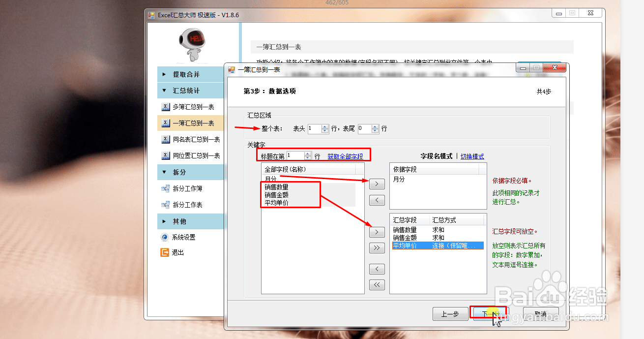The width and height of the screenshot is (644, 339).
Task: Click the sigma icon beside 同位置汇总到一表
Action: coord(166,155)
